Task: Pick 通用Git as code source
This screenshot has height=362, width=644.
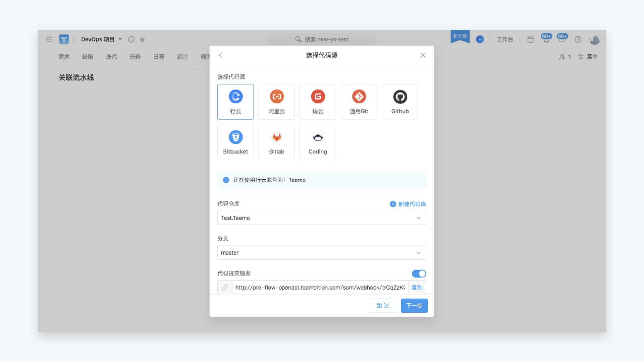Action: coord(359,102)
